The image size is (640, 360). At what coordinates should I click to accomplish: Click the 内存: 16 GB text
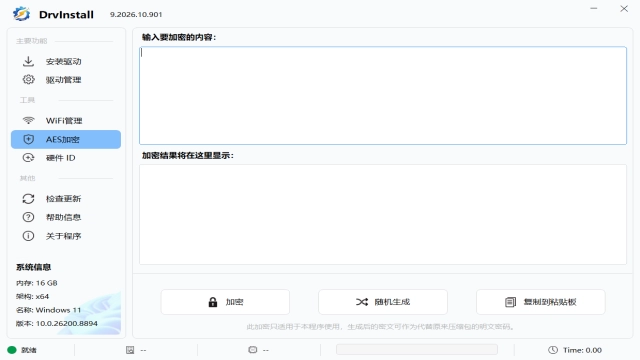point(37,283)
